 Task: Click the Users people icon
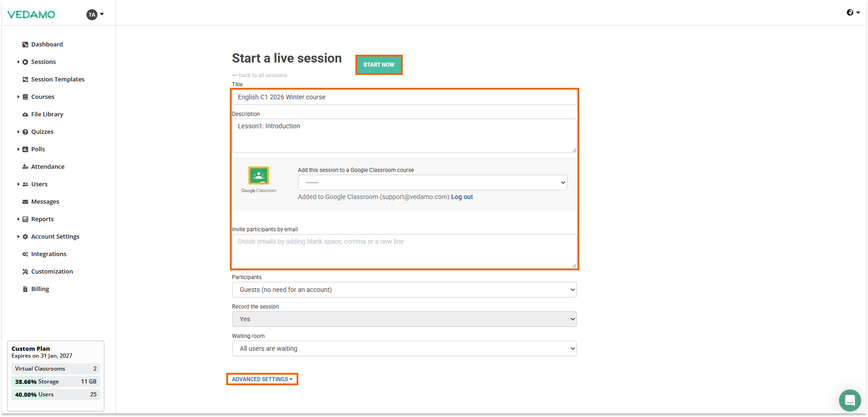25,184
